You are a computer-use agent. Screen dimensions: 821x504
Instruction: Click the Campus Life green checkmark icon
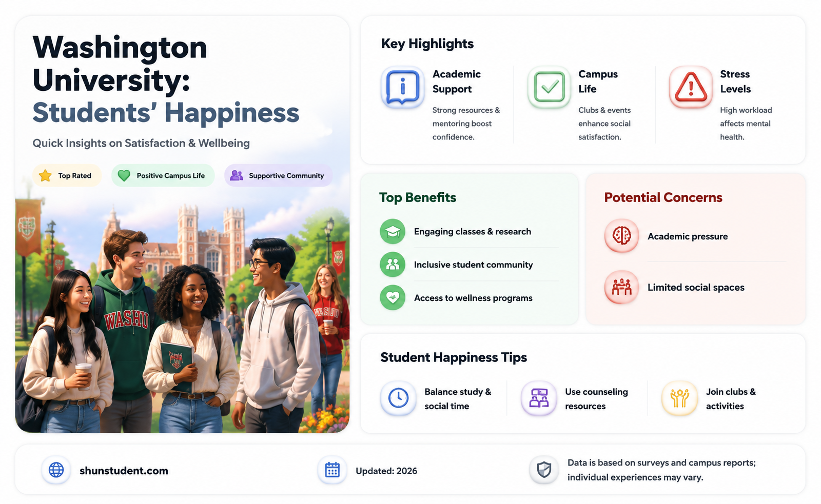(x=549, y=87)
